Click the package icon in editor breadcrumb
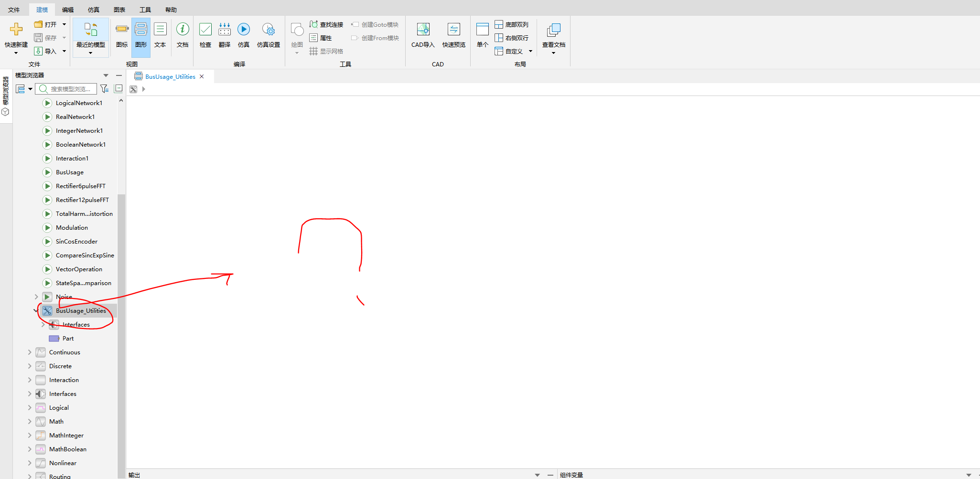The width and height of the screenshot is (980, 479). click(x=133, y=89)
